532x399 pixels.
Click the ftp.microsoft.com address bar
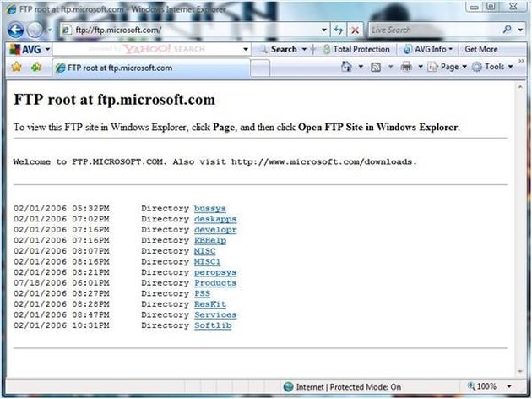(190, 30)
